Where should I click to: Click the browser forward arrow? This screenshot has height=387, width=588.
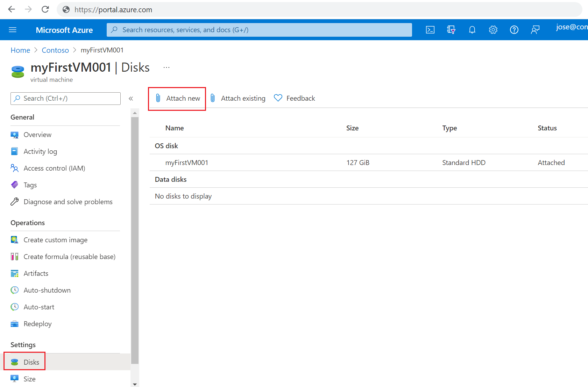[28, 9]
